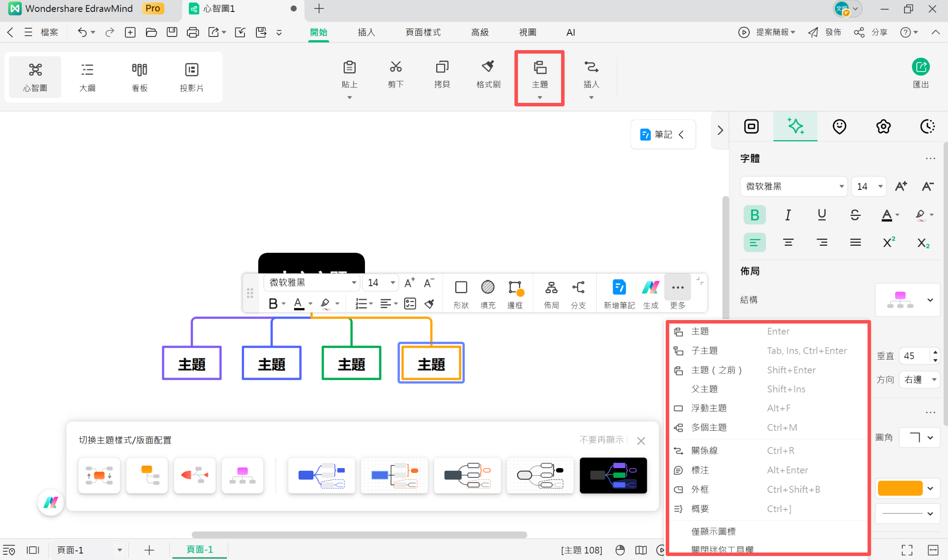The height and width of the screenshot is (560, 948).
Task: Choose the dark theme style thumbnail
Action: pyautogui.click(x=613, y=475)
